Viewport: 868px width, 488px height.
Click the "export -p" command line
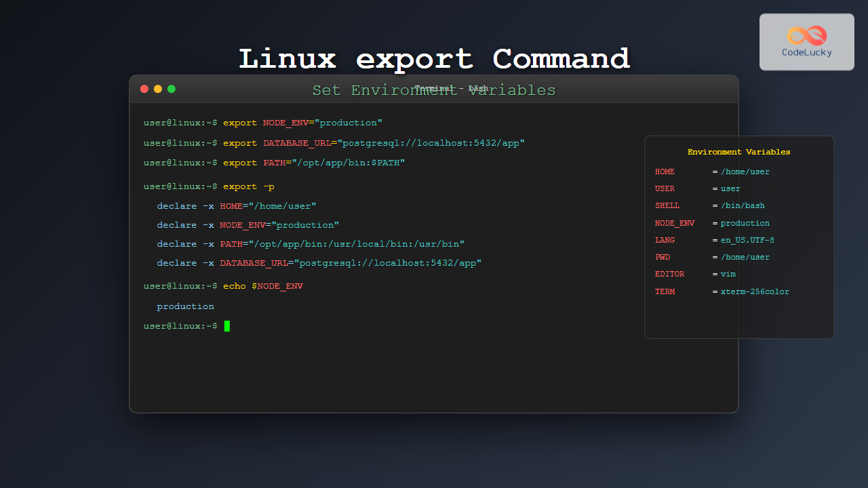209,186
